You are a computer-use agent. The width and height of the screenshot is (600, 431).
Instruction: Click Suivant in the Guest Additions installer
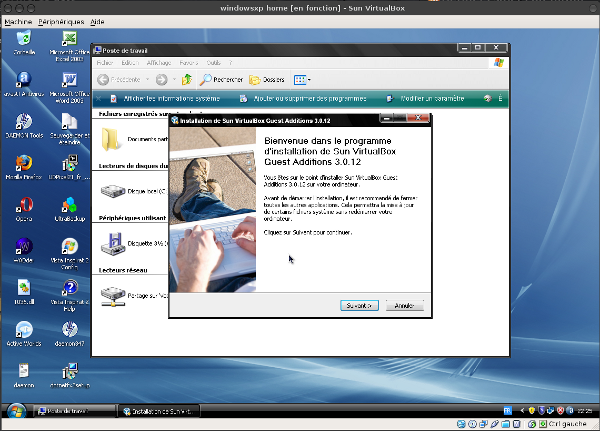coord(359,305)
